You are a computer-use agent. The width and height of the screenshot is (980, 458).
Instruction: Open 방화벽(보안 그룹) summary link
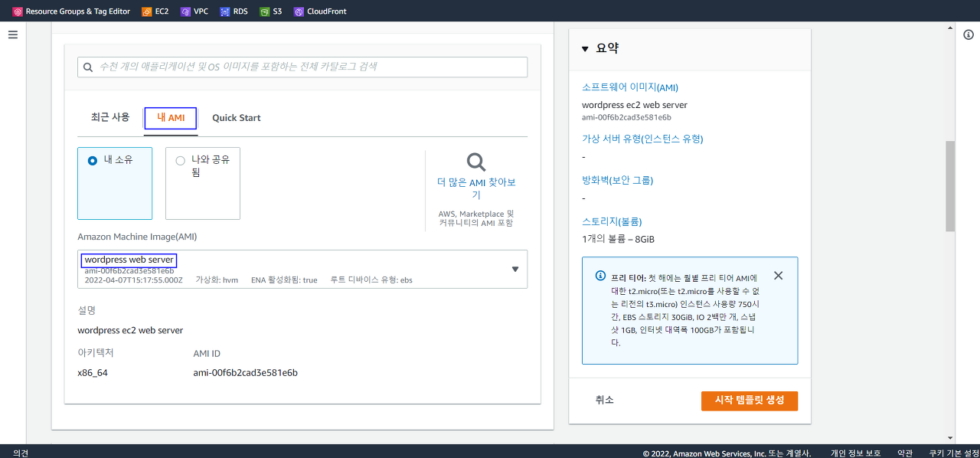618,180
